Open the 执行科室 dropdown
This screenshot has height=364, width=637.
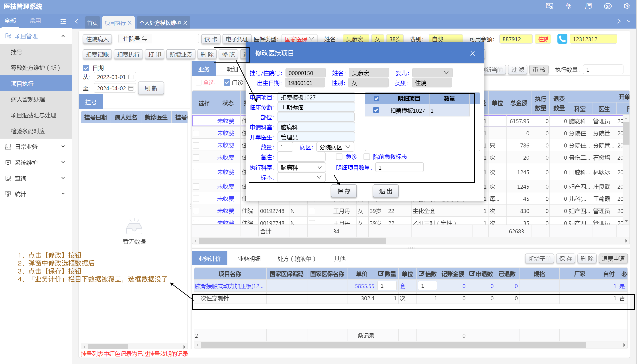coord(301,167)
